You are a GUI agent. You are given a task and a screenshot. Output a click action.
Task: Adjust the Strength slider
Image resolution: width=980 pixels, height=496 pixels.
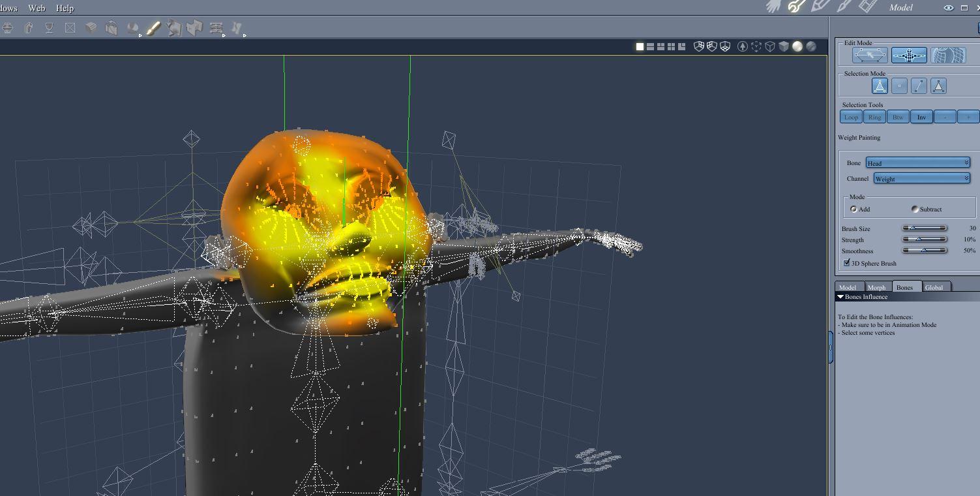coord(925,240)
